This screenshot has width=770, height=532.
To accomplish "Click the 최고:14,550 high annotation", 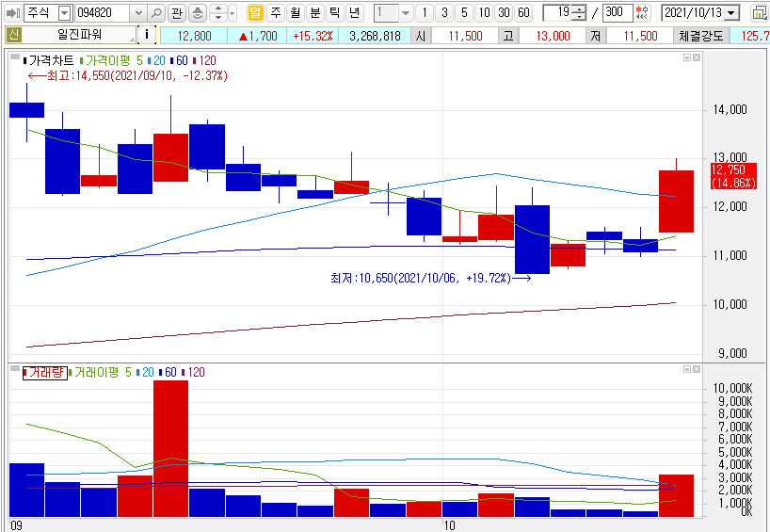I will click(128, 75).
